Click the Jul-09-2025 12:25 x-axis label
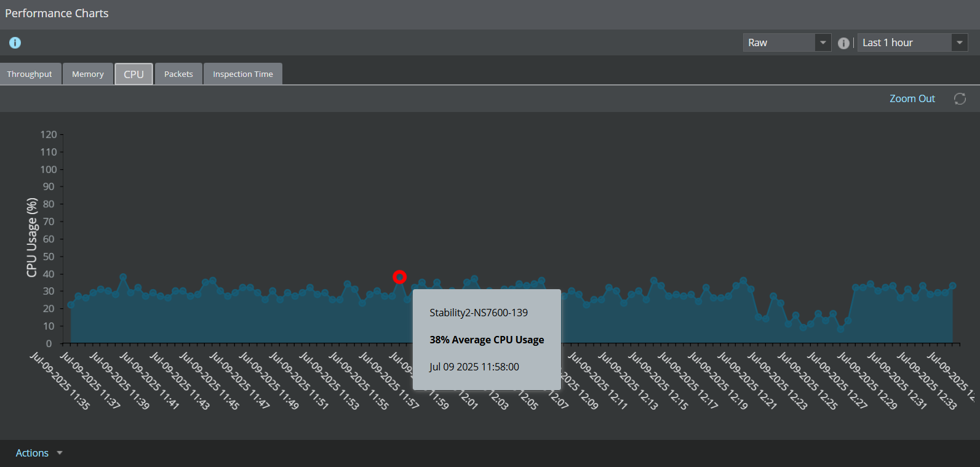 [x=807, y=381]
